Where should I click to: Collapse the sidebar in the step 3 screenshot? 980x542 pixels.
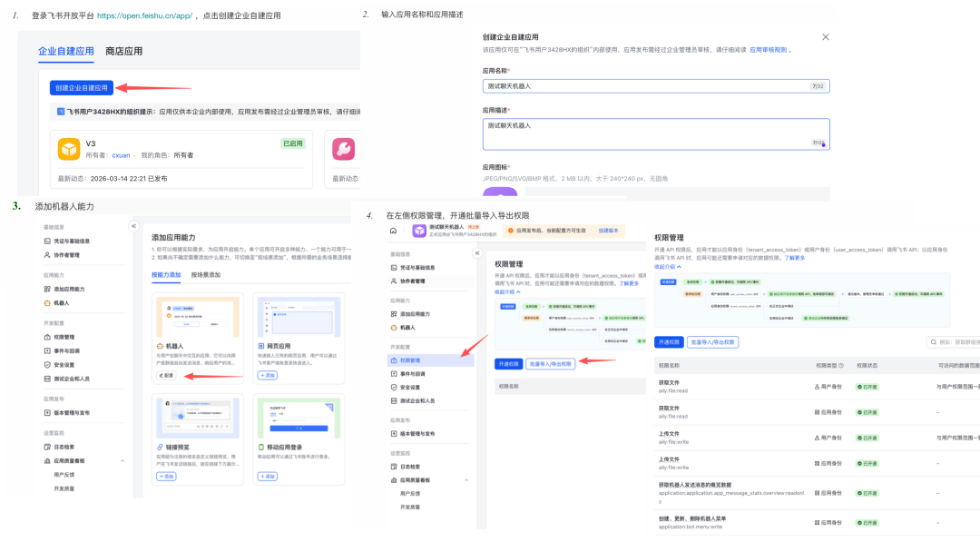click(x=133, y=226)
